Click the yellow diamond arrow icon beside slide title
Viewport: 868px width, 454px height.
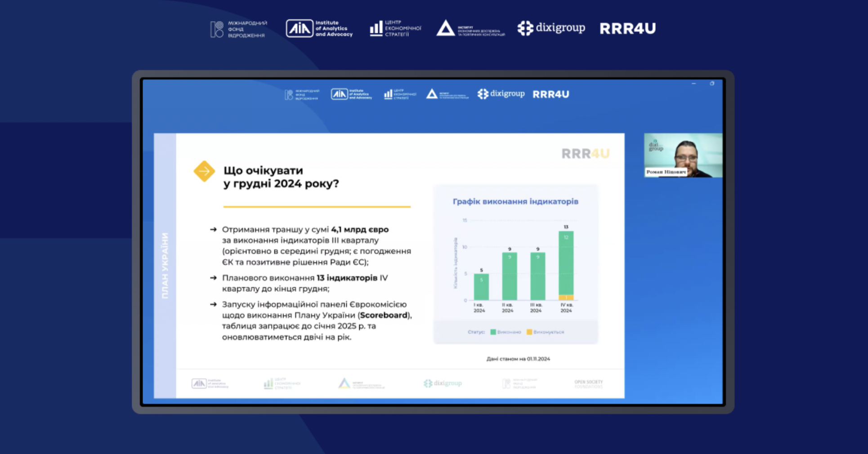click(x=204, y=171)
